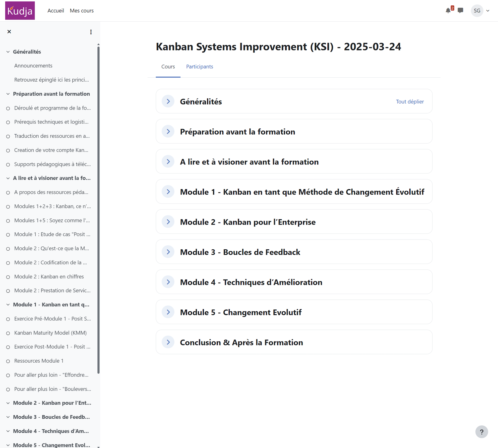Open Déroulé et programme de la fo... item

[53, 108]
